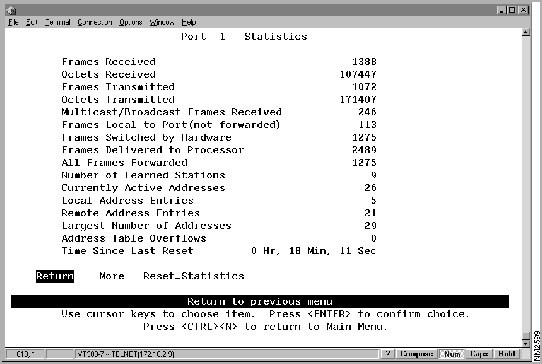Choose the Reset_Statistics option
The width and height of the screenshot is (542, 364).
pyautogui.click(x=194, y=276)
